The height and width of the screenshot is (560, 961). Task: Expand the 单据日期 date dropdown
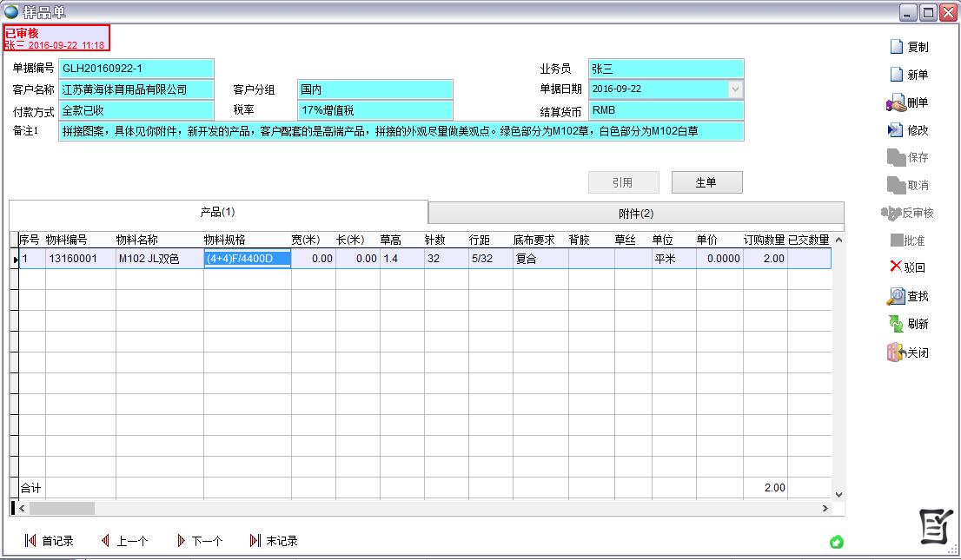pos(735,89)
